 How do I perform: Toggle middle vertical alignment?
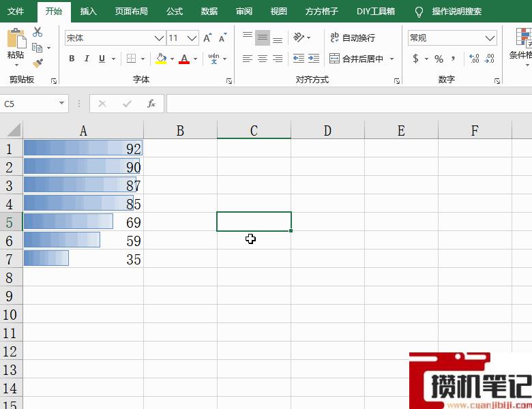coord(263,37)
